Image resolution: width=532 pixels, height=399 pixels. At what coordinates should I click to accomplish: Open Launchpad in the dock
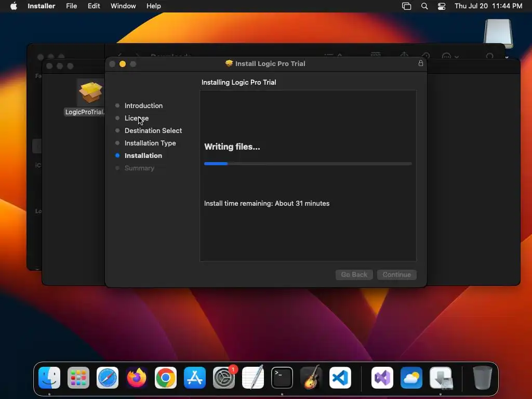click(x=78, y=378)
